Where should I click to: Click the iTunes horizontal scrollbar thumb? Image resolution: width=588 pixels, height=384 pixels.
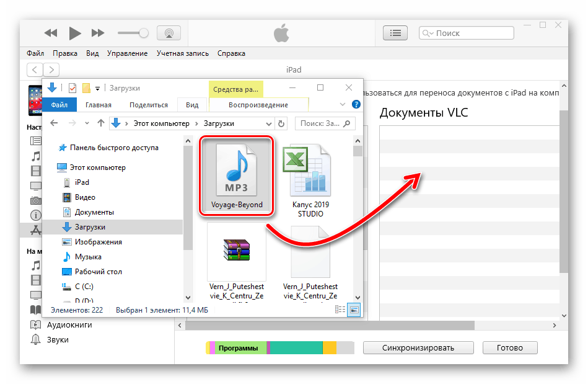coord(330,326)
